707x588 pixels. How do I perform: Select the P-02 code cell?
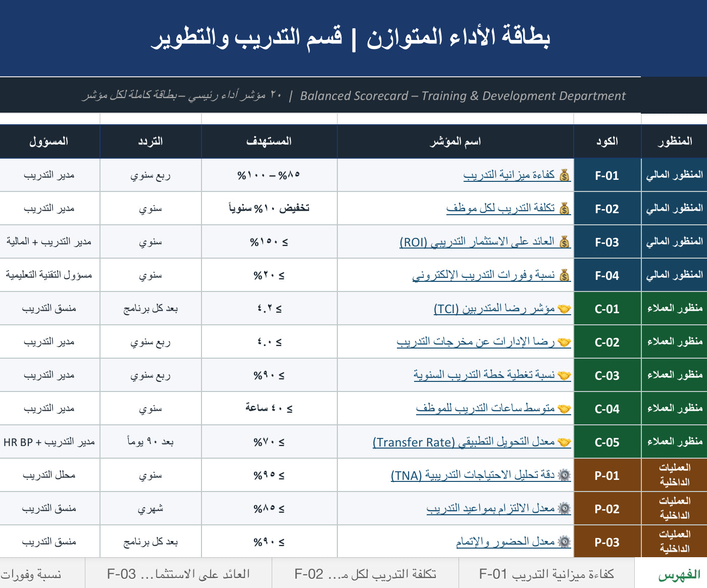607,509
